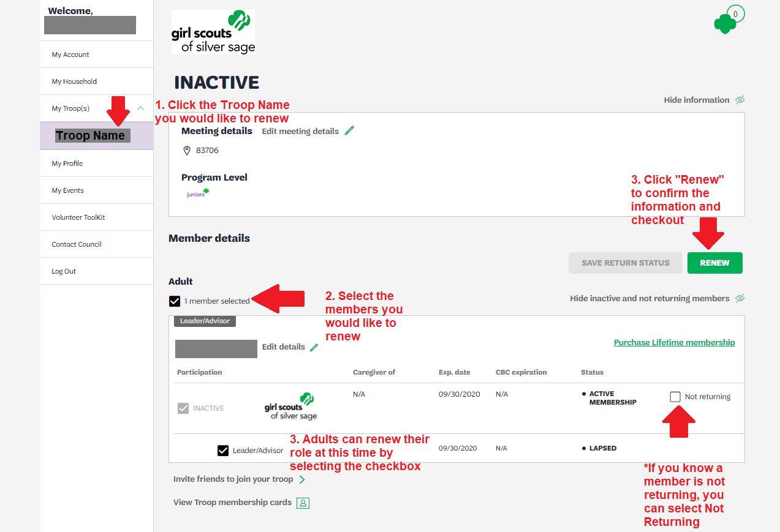
Task: Click the Log Out sidebar item
Action: [x=64, y=271]
